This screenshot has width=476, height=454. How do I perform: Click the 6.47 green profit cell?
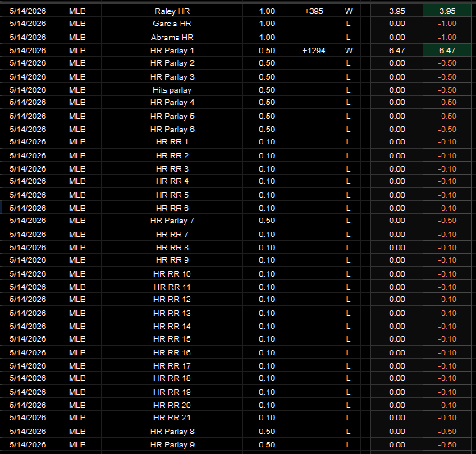pos(447,50)
